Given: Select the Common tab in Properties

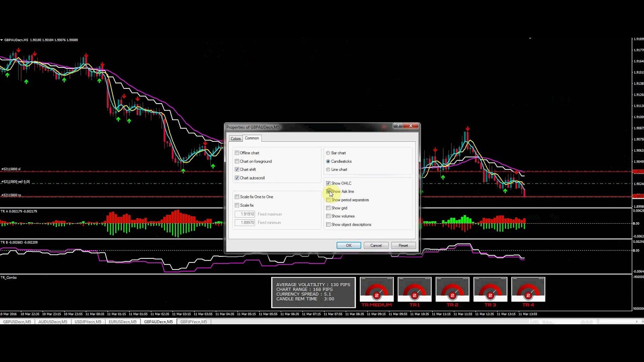Looking at the screenshot, I should click(x=252, y=138).
